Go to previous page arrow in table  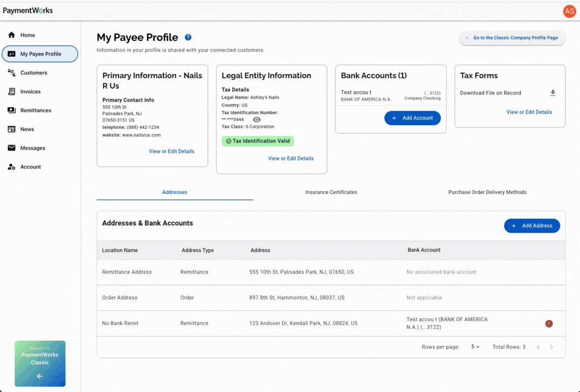click(538, 347)
